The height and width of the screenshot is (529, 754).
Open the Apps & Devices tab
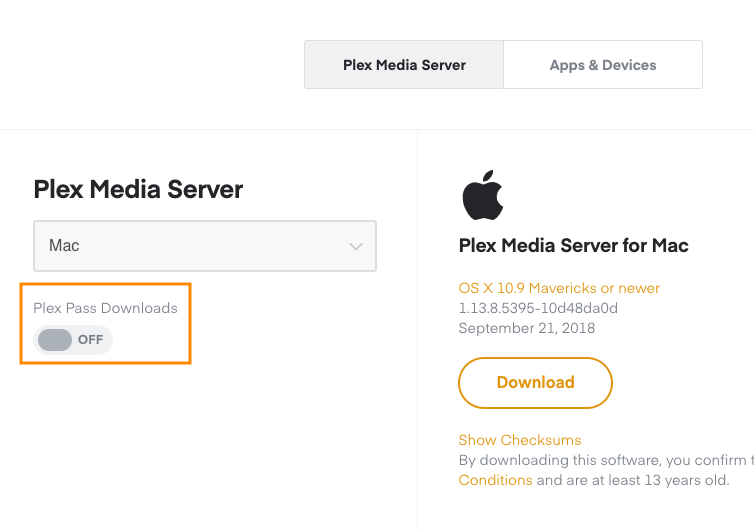[603, 65]
